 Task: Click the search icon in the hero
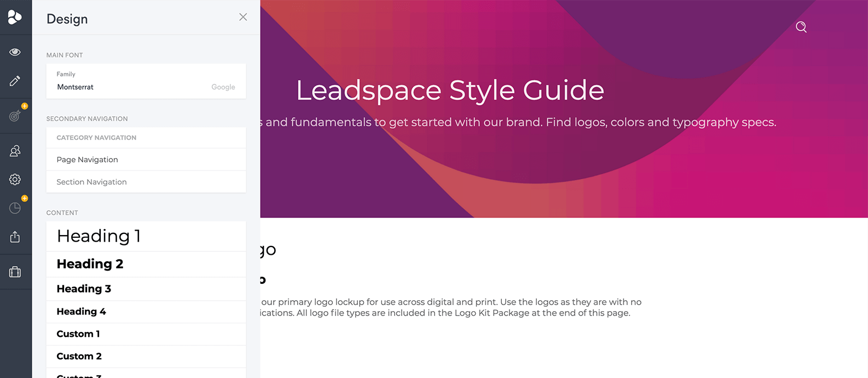[801, 27]
